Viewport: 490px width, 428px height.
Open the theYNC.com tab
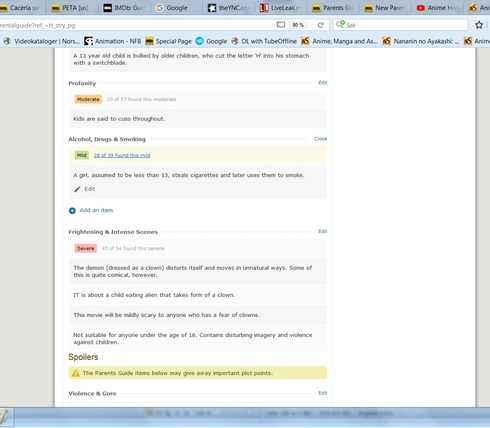click(228, 8)
